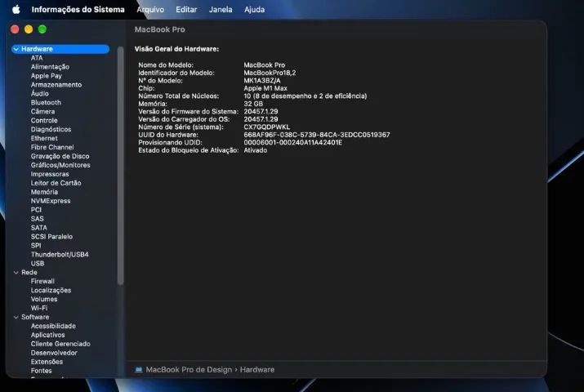Select Bluetooth in the sidebar
Screen dimensions: 584x392
pyautogui.click(x=46, y=103)
